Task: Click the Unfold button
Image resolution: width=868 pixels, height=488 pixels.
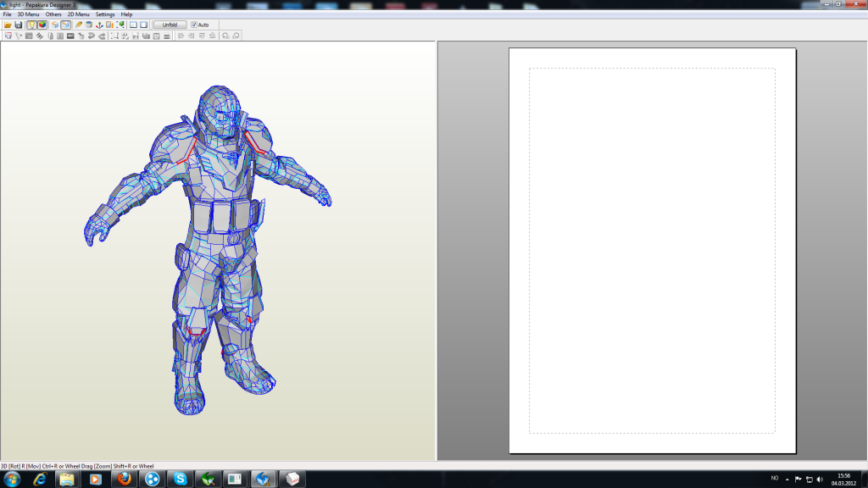Action: [170, 25]
